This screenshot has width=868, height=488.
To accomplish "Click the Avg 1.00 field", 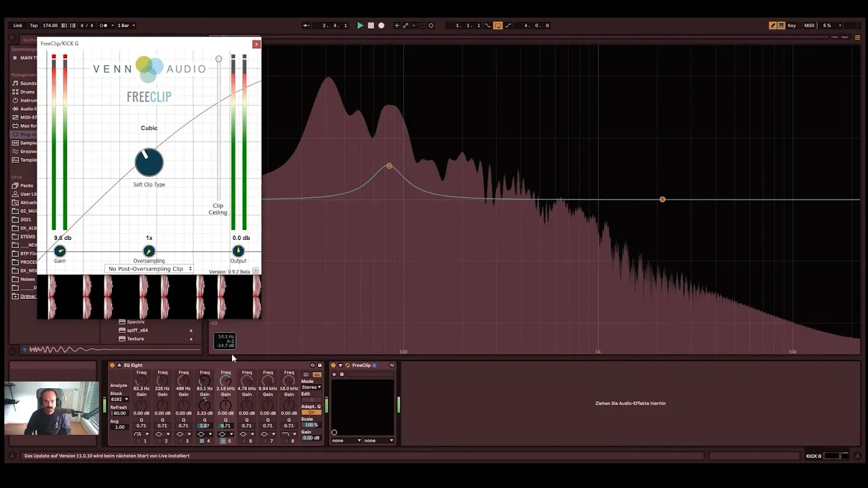I will pos(119,427).
